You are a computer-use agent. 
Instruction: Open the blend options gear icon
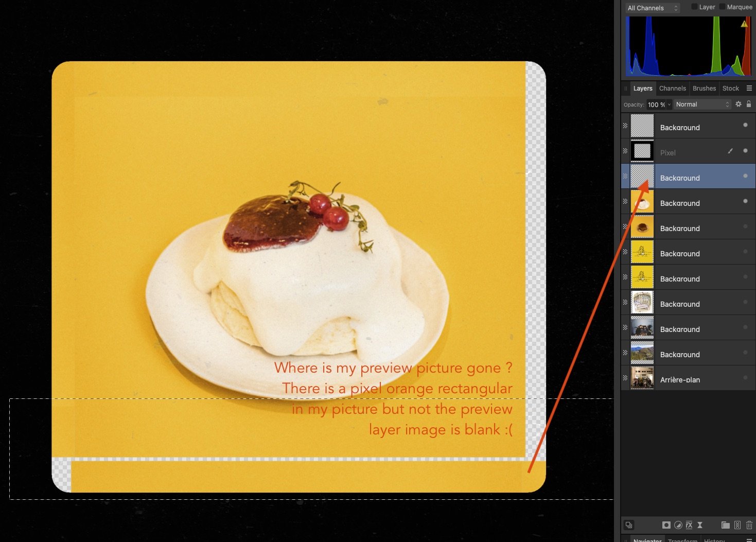[x=739, y=104]
